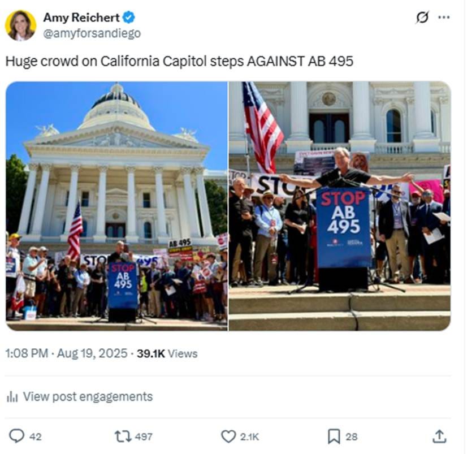476x454 pixels.
Task: Repost this tweet via retweet icon
Action: point(123,436)
